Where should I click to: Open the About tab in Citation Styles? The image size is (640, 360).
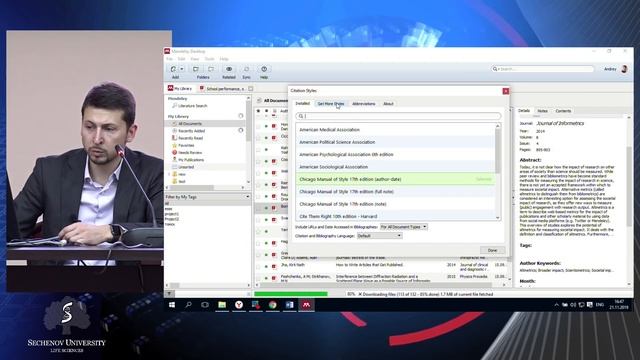coord(388,104)
